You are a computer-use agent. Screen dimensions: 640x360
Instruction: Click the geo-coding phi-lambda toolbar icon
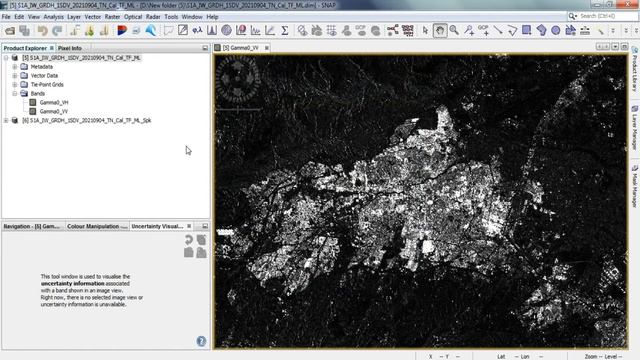click(x=198, y=31)
